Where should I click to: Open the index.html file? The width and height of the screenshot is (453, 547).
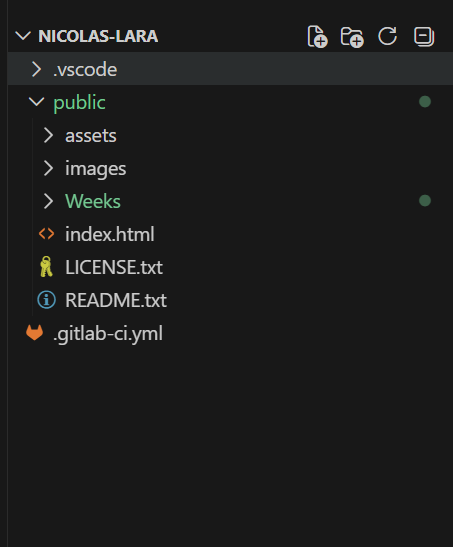pos(110,234)
